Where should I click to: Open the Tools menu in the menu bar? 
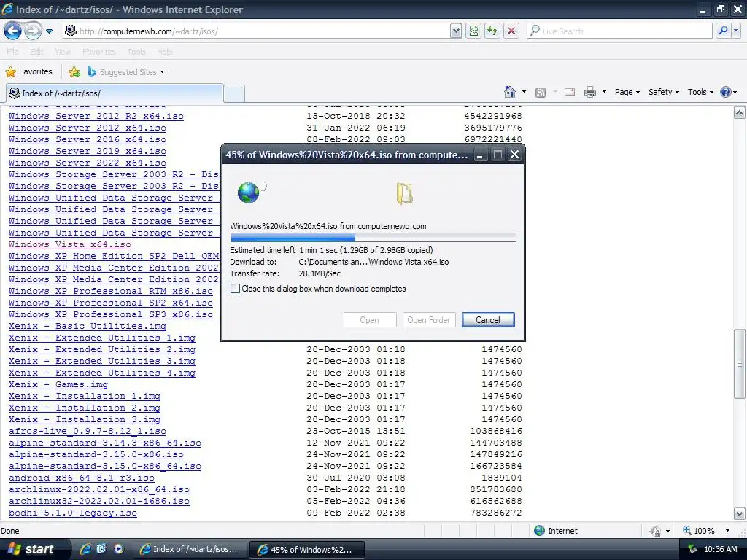pos(136,52)
